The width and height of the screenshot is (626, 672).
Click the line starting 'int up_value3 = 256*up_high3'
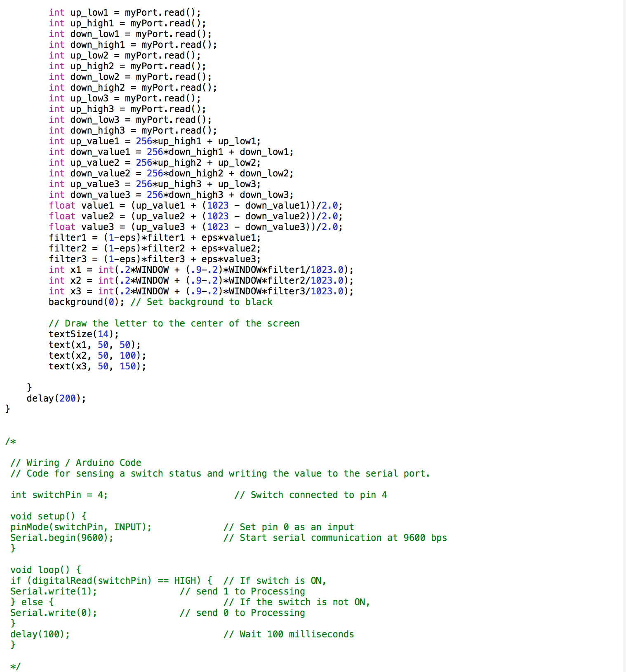tap(155, 184)
